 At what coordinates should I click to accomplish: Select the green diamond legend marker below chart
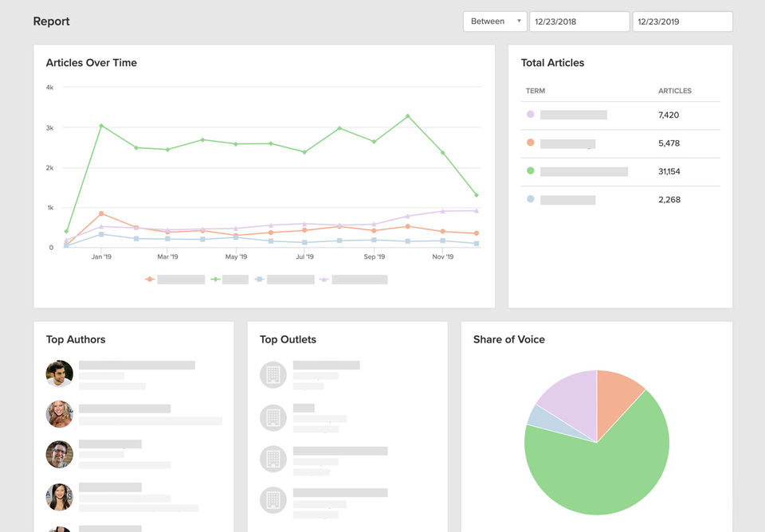click(x=215, y=280)
